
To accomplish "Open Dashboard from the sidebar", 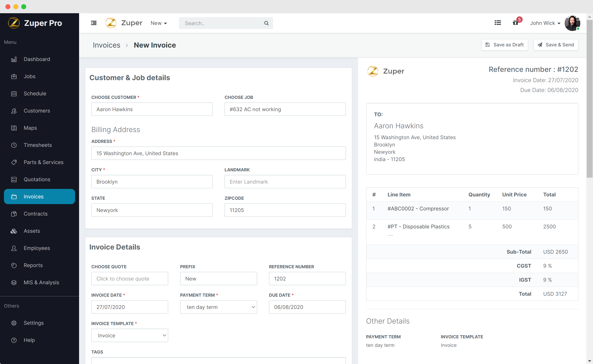I will pyautogui.click(x=37, y=59).
